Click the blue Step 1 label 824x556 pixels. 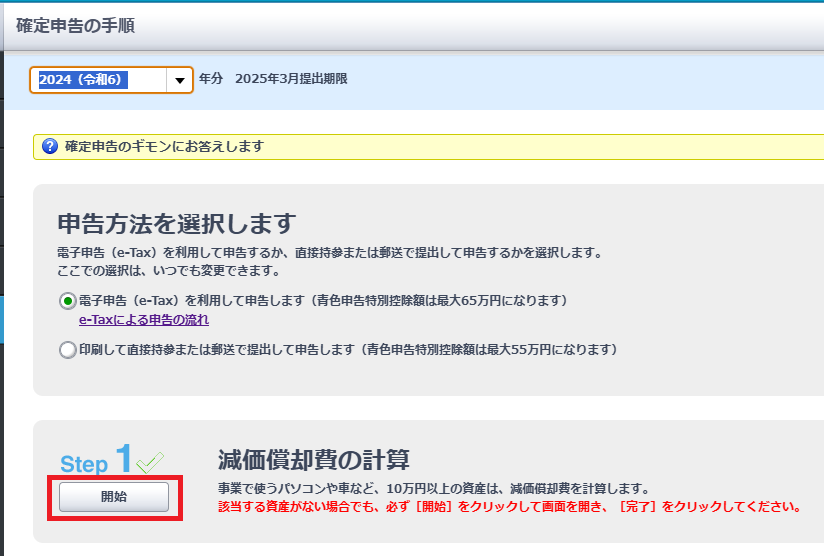[96, 461]
